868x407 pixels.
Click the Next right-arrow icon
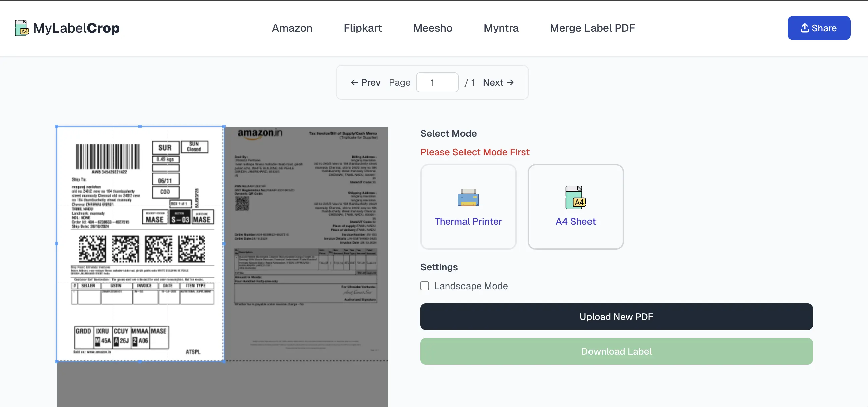(x=510, y=82)
